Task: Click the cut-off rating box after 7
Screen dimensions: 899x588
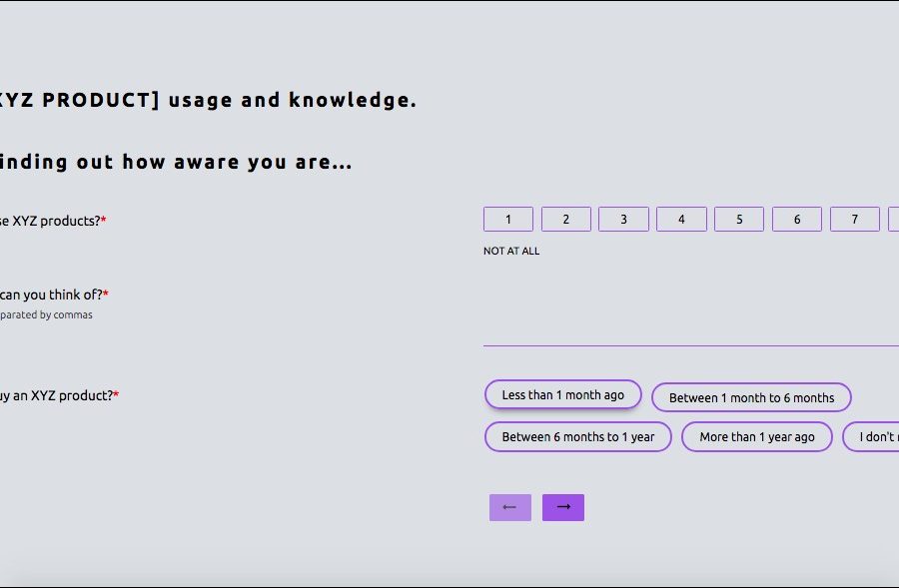Action: (x=893, y=220)
